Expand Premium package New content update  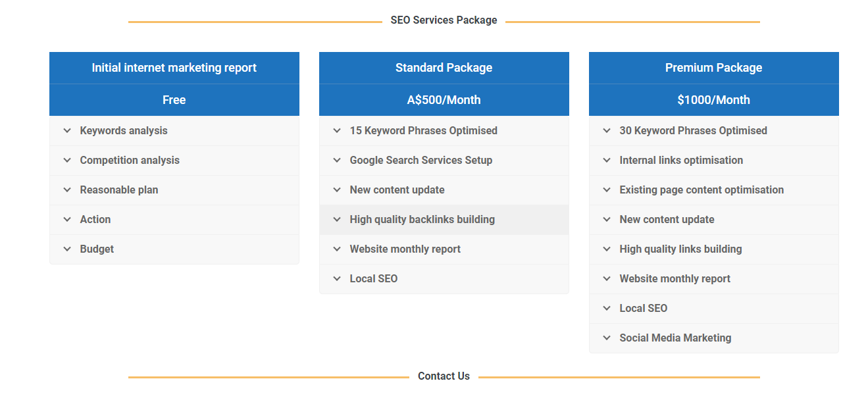click(667, 220)
